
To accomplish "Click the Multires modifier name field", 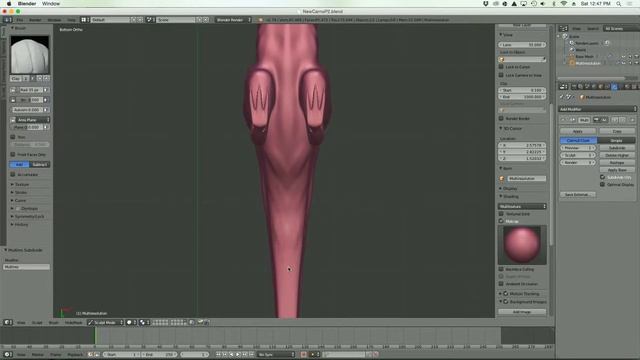I will 27,267.
